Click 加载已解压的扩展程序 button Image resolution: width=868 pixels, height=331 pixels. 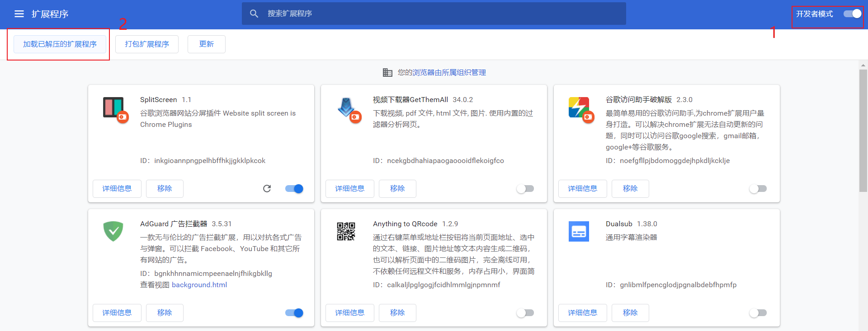click(60, 44)
